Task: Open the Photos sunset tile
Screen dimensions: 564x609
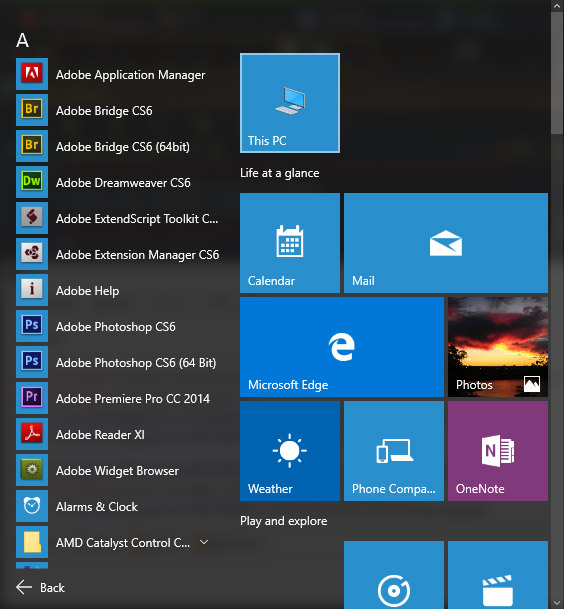Action: [x=498, y=347]
